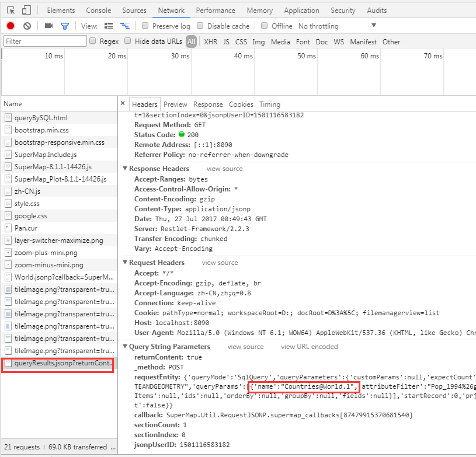This screenshot has height=457, width=476.
Task: Filter requests by Manifest type
Action: [363, 42]
